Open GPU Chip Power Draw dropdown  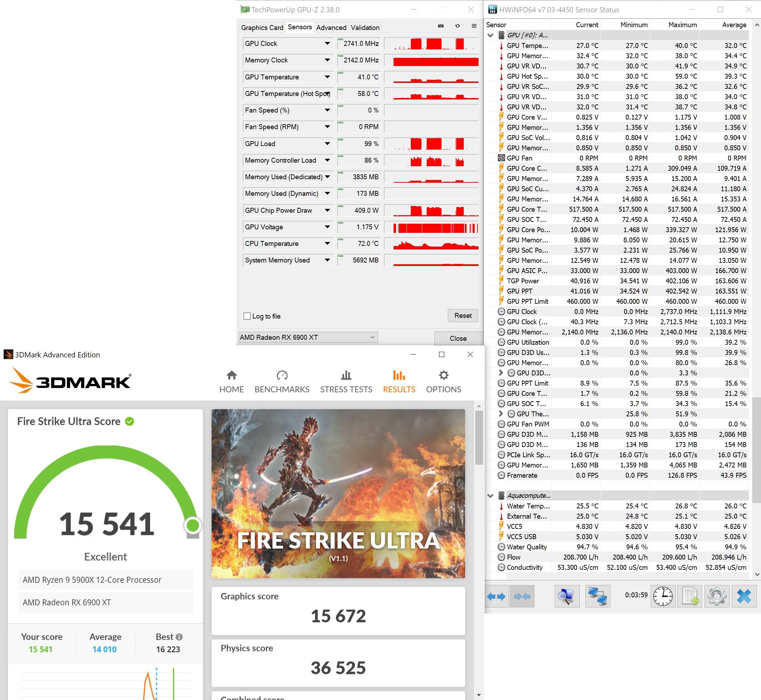pyautogui.click(x=327, y=210)
